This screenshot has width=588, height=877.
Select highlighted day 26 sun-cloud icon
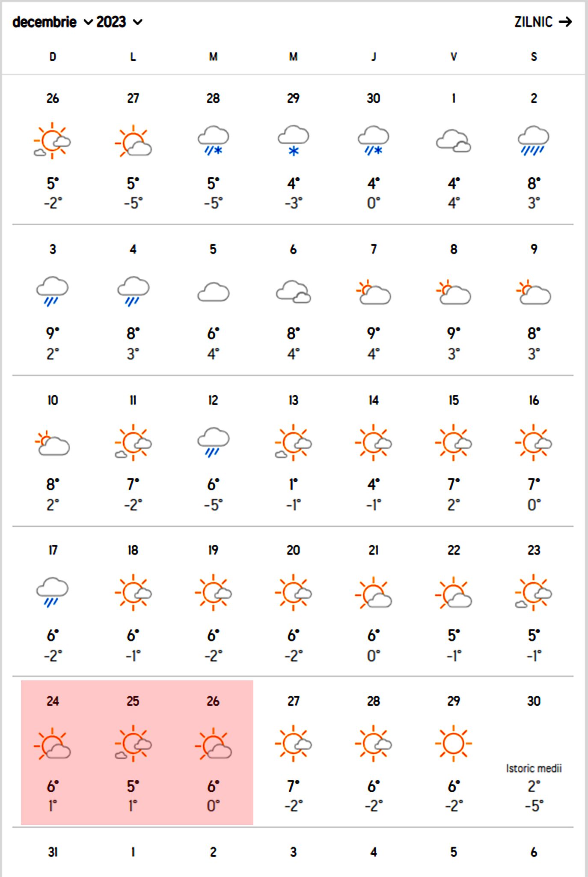213,745
